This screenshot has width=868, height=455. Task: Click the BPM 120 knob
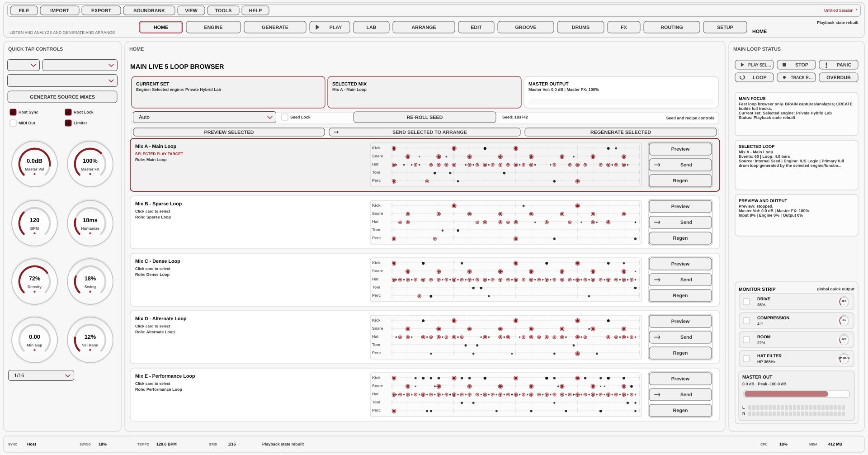tap(34, 223)
